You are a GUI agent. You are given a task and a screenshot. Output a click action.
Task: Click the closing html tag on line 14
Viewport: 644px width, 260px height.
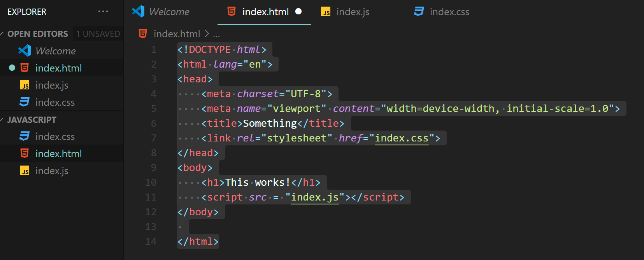pyautogui.click(x=198, y=241)
